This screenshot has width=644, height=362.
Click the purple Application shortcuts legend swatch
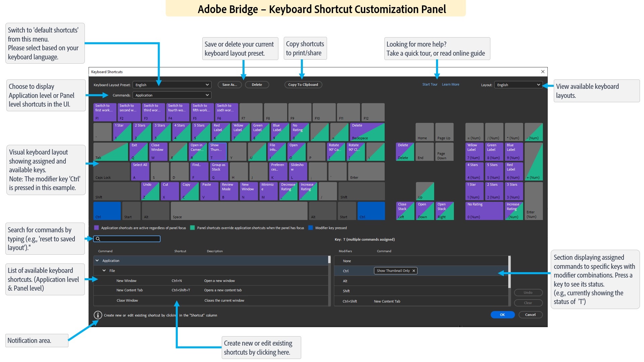(x=97, y=228)
